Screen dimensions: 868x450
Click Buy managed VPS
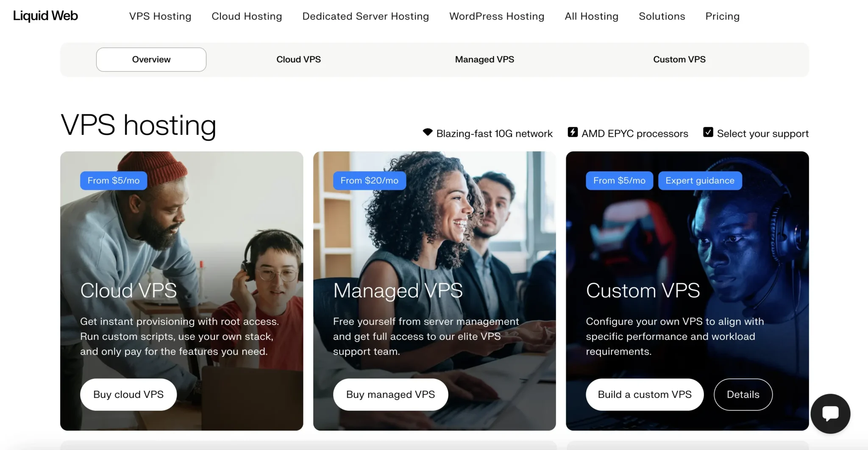point(390,394)
